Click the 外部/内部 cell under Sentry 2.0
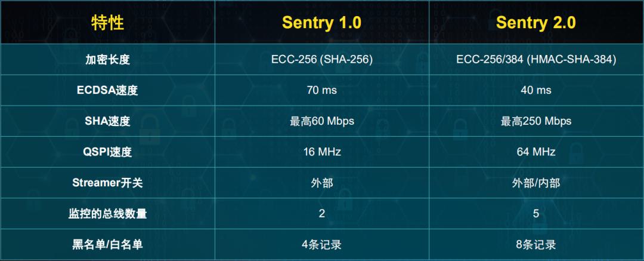 [x=536, y=183]
